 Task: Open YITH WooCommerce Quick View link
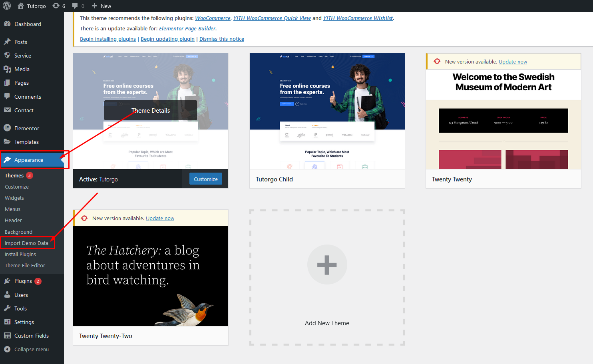[272, 18]
